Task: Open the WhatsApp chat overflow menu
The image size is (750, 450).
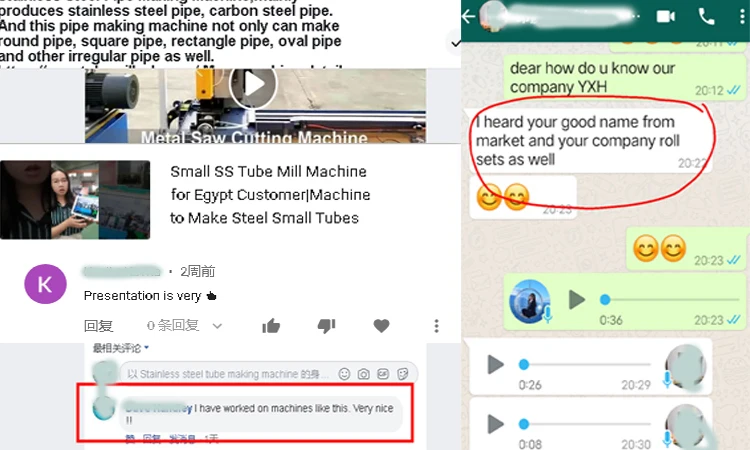Action: click(x=742, y=17)
